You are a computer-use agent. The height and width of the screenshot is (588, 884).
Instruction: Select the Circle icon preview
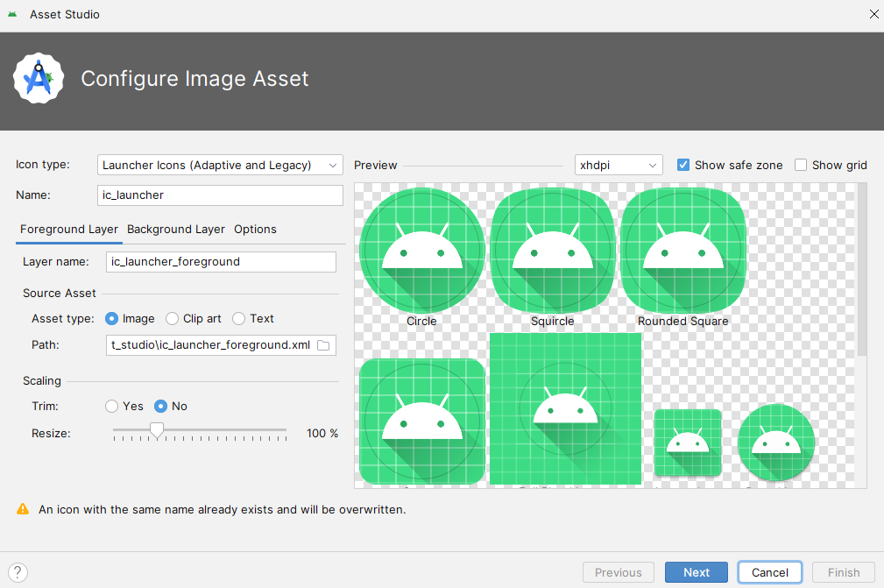point(421,251)
